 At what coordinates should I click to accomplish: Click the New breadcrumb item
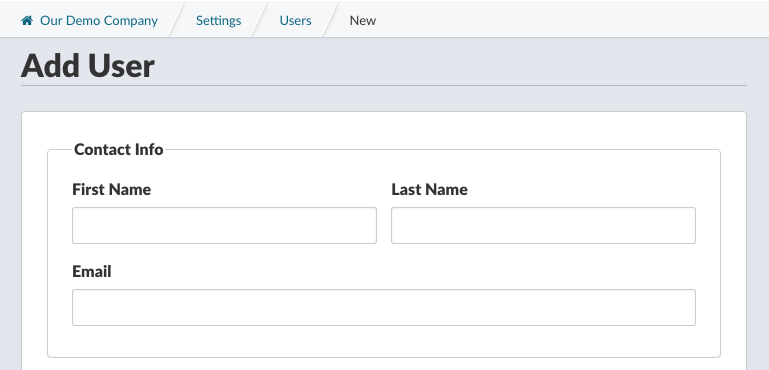click(362, 21)
